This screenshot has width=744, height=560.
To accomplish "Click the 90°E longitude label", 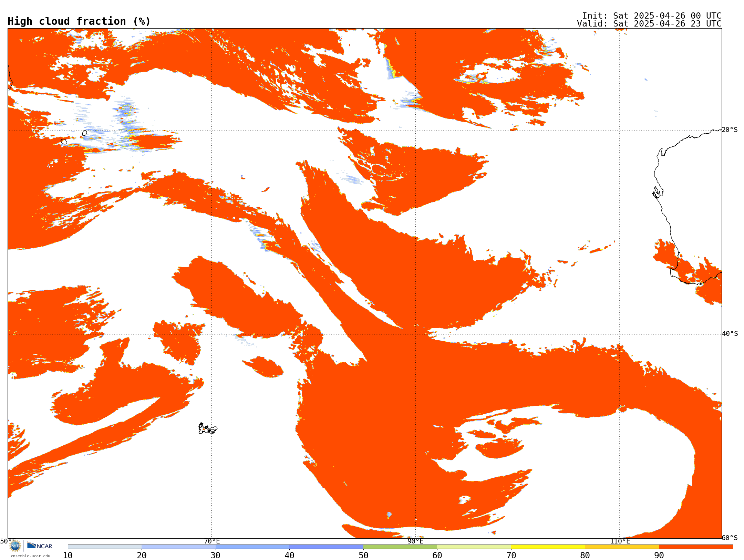I will tap(415, 541).
